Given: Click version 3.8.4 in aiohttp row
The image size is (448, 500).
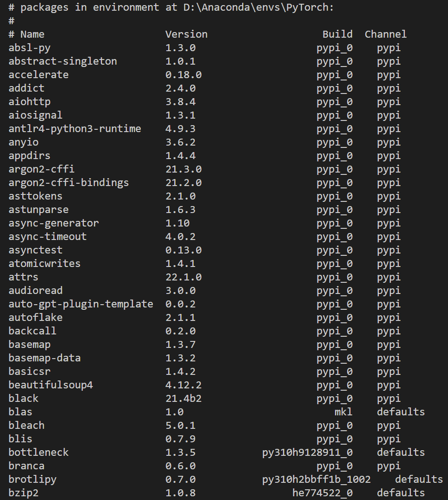Looking at the screenshot, I should (x=180, y=102).
